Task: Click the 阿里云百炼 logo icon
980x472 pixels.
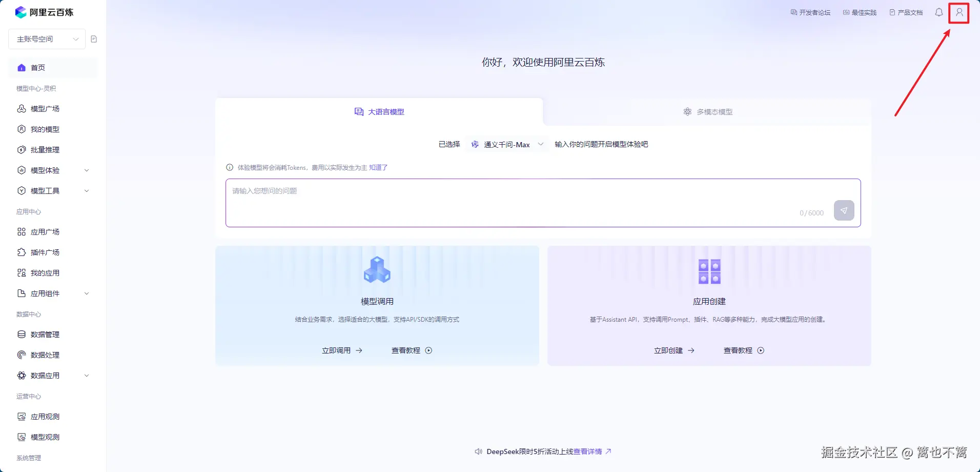Action: point(21,12)
